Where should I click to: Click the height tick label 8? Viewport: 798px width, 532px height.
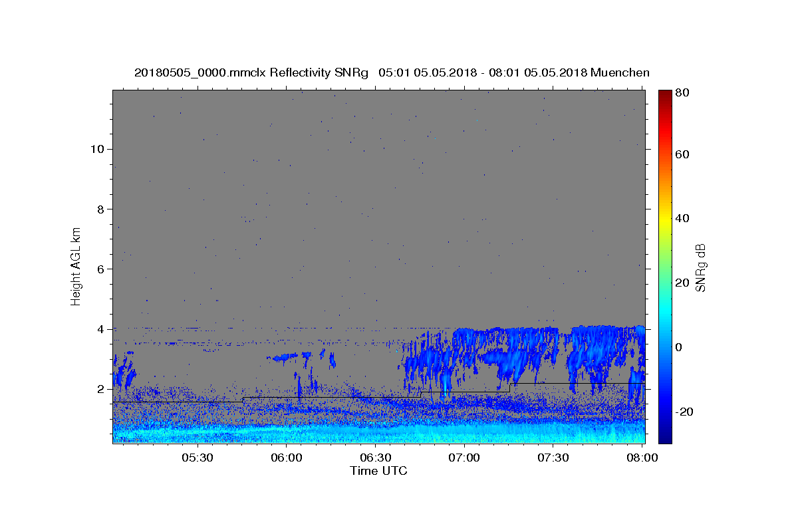click(100, 209)
